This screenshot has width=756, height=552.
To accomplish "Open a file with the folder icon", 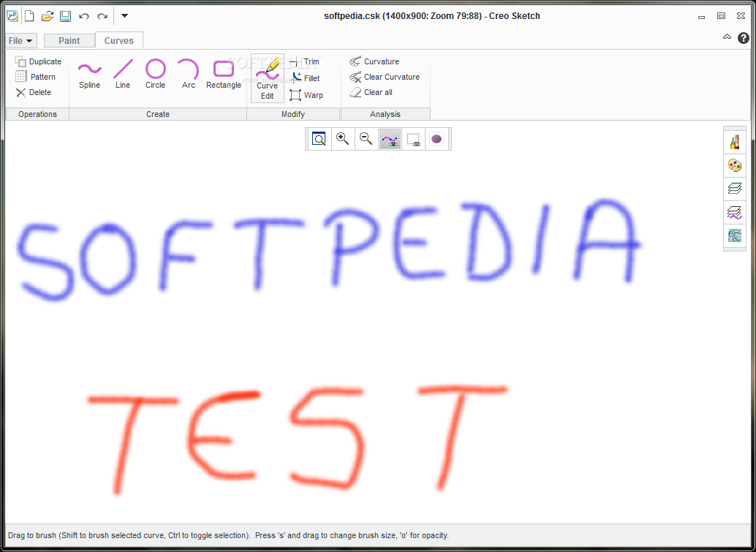I will point(48,16).
